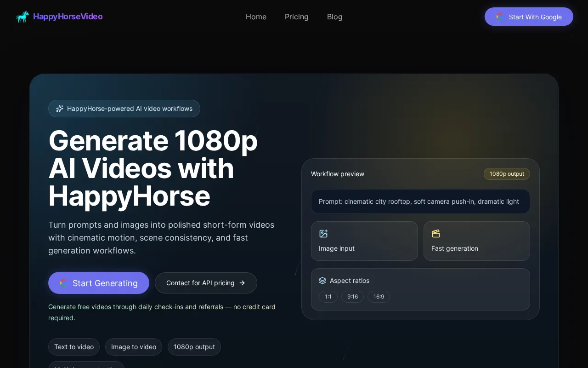Viewport: 588px width, 368px height.
Task: Click the Prompt text field in preview
Action: pyautogui.click(x=420, y=201)
